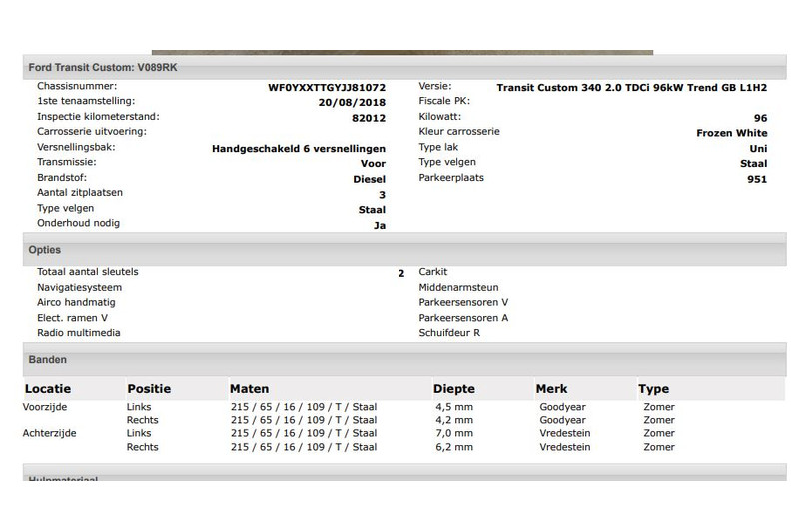Click the Ford Transit Custom: V089RK header
The width and height of the screenshot is (799, 532).
pyautogui.click(x=105, y=67)
